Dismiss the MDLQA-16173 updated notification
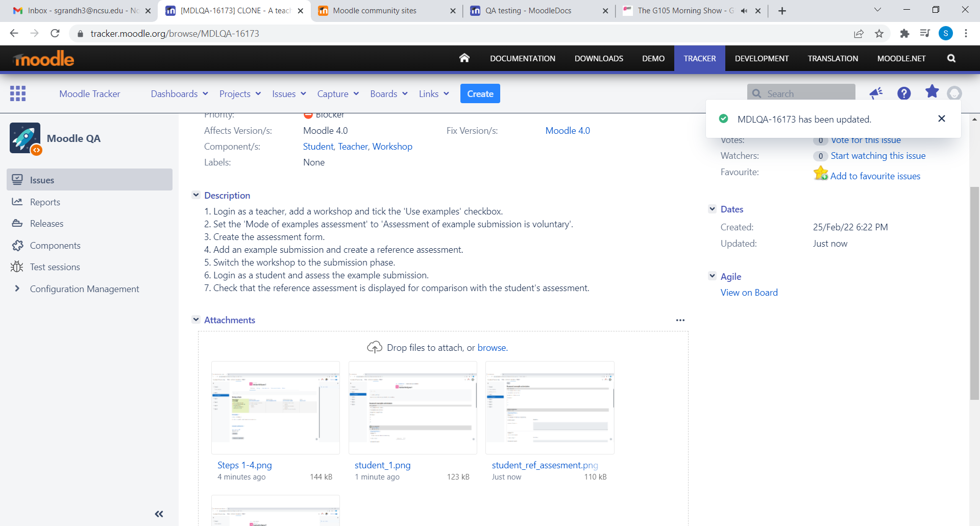The height and width of the screenshot is (526, 980). 942,118
